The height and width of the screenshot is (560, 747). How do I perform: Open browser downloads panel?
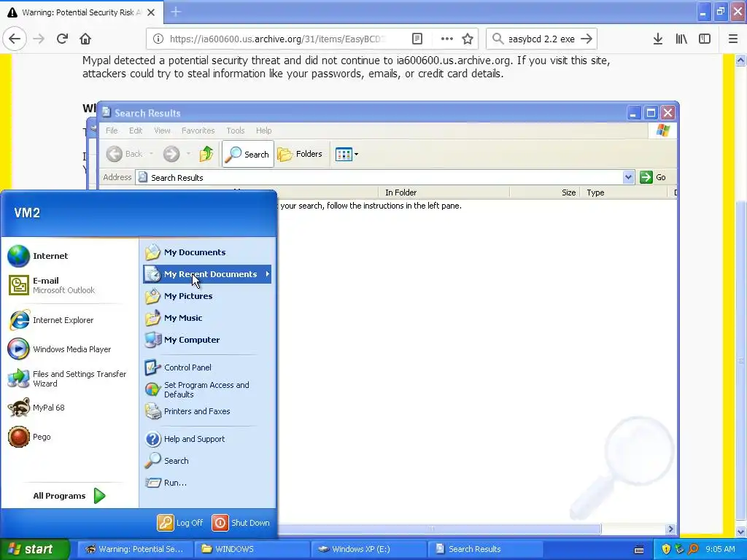(658, 39)
